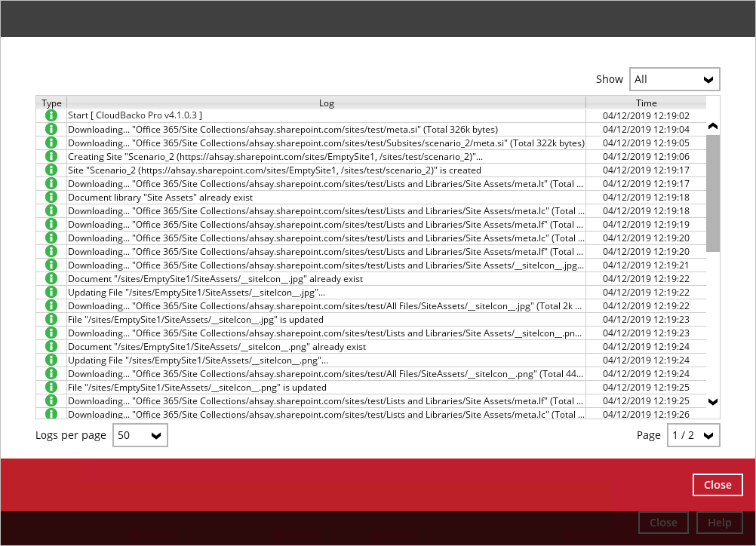Click the Logs per page label

tap(71, 435)
